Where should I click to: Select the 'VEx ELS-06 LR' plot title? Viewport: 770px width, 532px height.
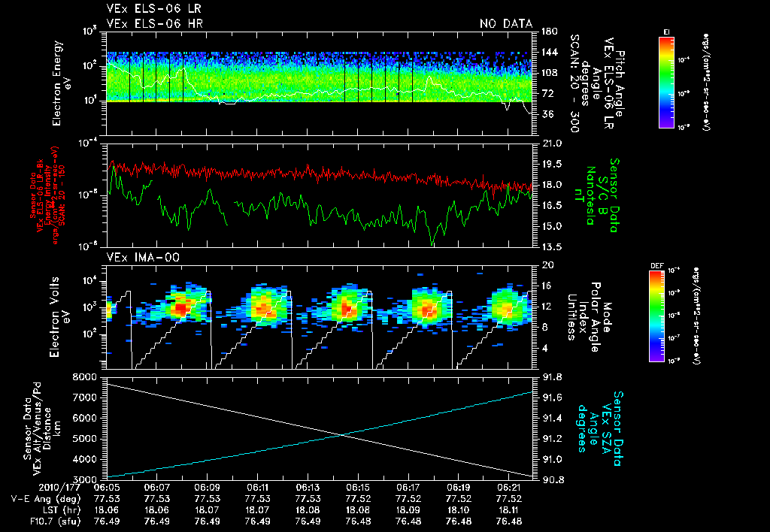point(153,9)
